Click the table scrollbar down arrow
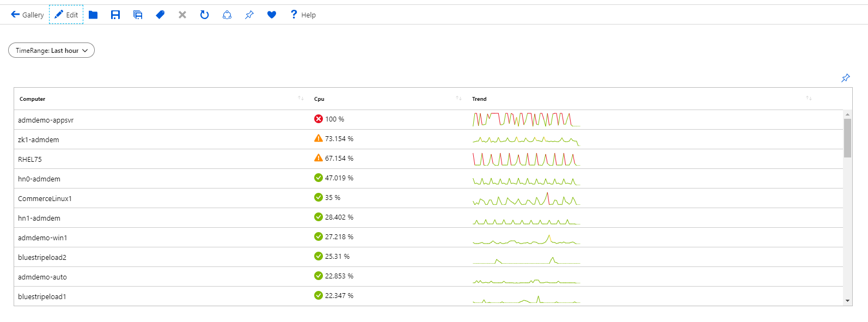The width and height of the screenshot is (868, 322). (847, 301)
